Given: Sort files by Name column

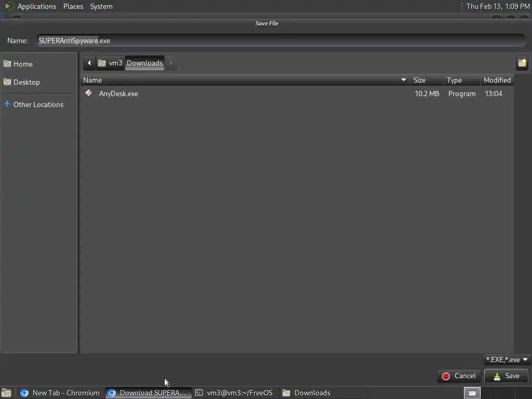Looking at the screenshot, I should pos(244,80).
